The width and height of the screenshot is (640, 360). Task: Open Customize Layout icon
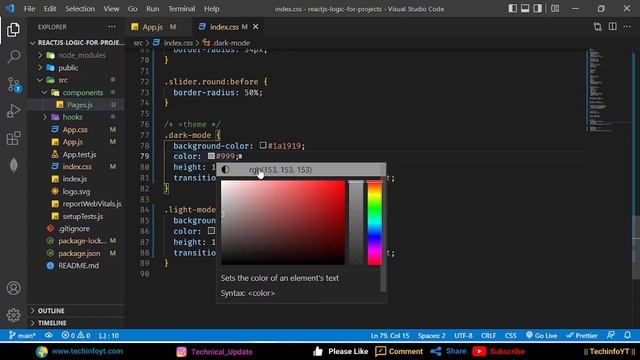(x=555, y=9)
